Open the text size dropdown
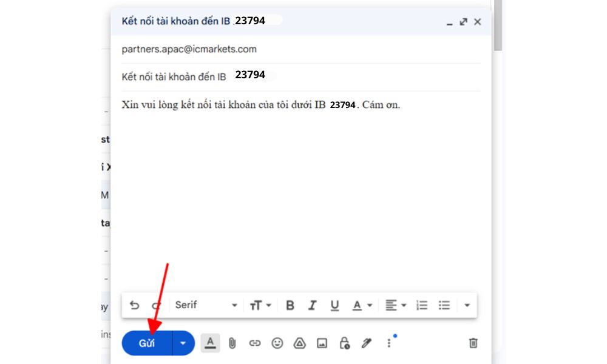Viewport: 607px width, 364px height. [x=260, y=305]
